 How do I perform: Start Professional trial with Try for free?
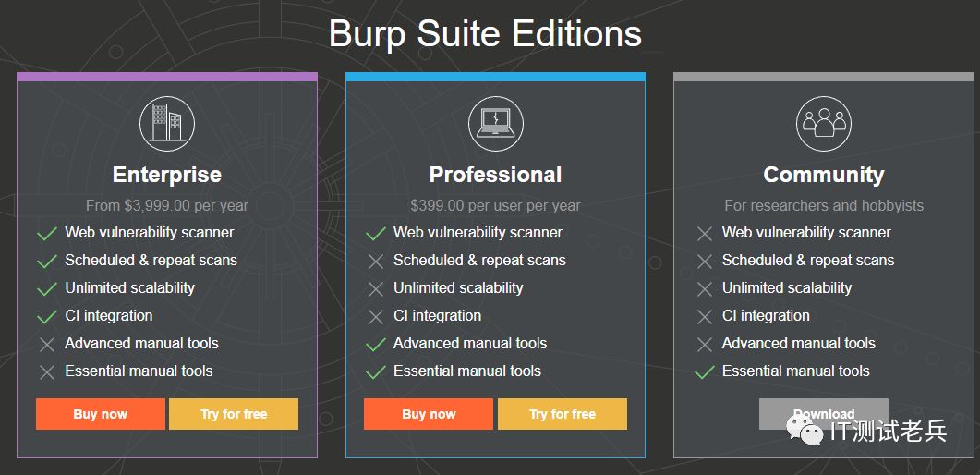[562, 414]
